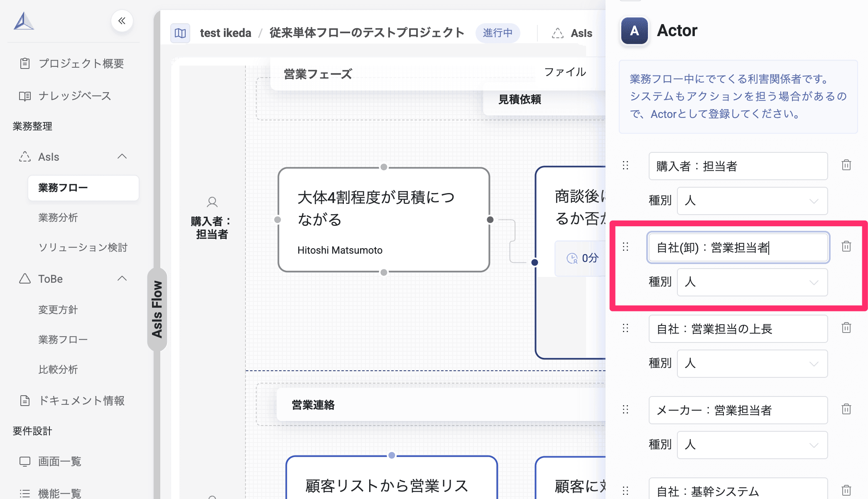Image resolution: width=868 pixels, height=499 pixels.
Task: Collapse the sidebar with double-chevron button
Action: 122,21
